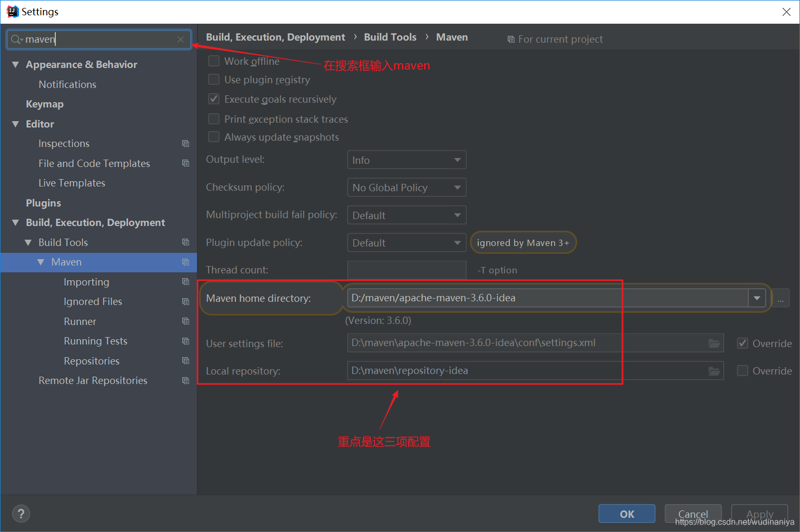Focus the maven search input field

point(99,40)
